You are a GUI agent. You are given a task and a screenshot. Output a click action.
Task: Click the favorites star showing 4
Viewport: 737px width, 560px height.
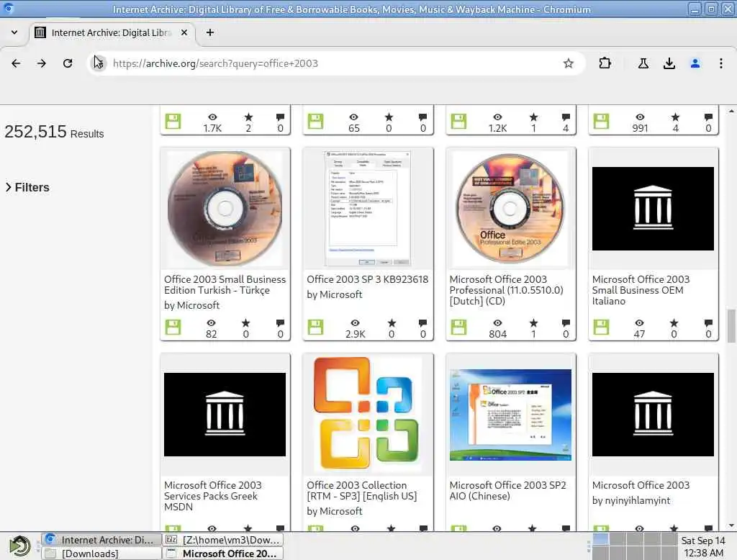pyautogui.click(x=675, y=117)
